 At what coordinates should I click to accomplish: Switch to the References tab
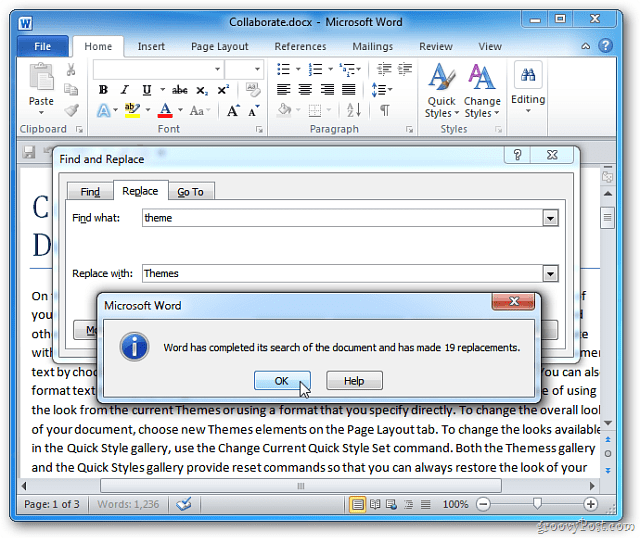[x=300, y=47]
